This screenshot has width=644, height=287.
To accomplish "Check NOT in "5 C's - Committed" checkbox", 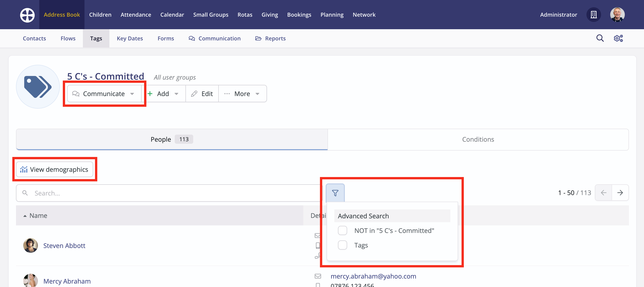I will pos(342,230).
